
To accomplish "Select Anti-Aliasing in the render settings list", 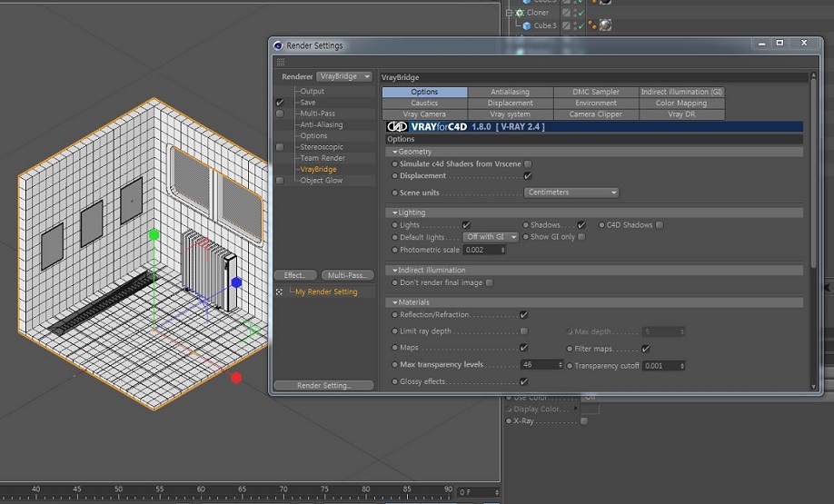I will [322, 125].
